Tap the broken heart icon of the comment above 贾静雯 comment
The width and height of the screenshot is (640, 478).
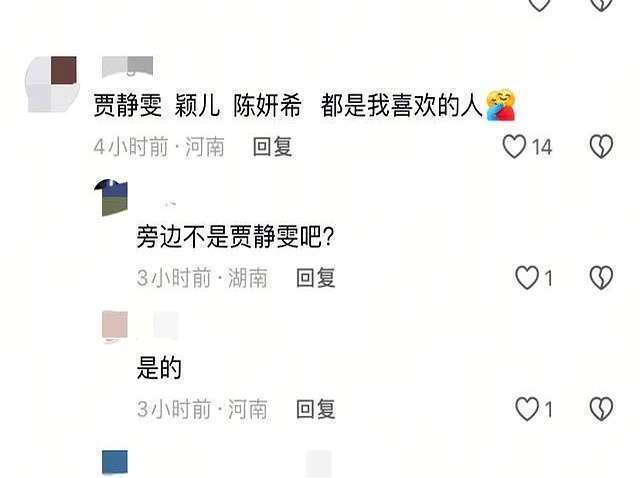click(x=601, y=4)
